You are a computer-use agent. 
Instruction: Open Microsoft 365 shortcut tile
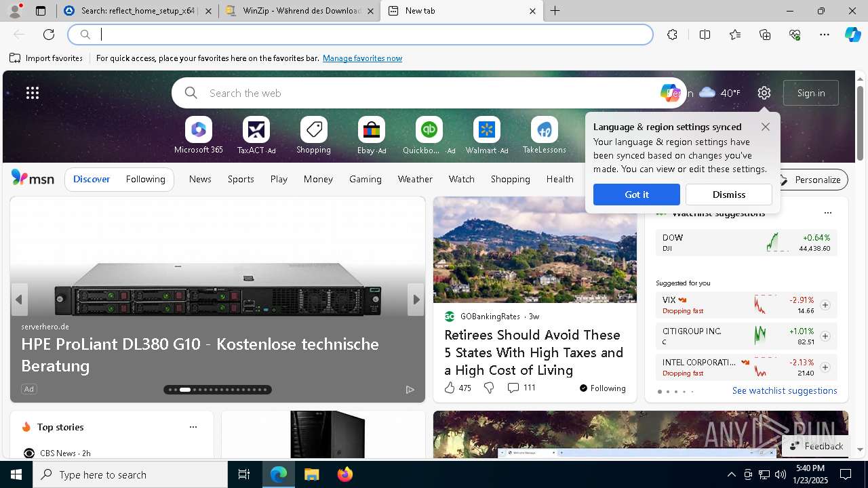pyautogui.click(x=199, y=136)
